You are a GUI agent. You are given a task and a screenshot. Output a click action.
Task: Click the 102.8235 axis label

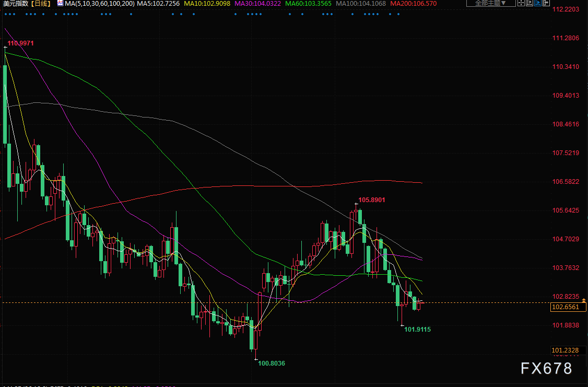point(566,296)
